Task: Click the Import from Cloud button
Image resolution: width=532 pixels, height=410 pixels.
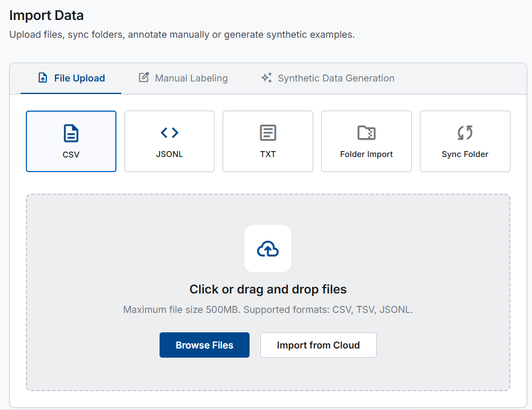Action: (x=319, y=345)
